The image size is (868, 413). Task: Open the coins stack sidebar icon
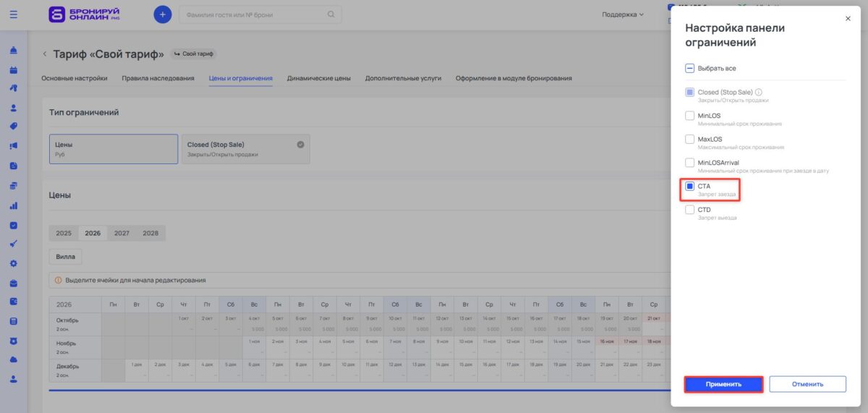[14, 185]
